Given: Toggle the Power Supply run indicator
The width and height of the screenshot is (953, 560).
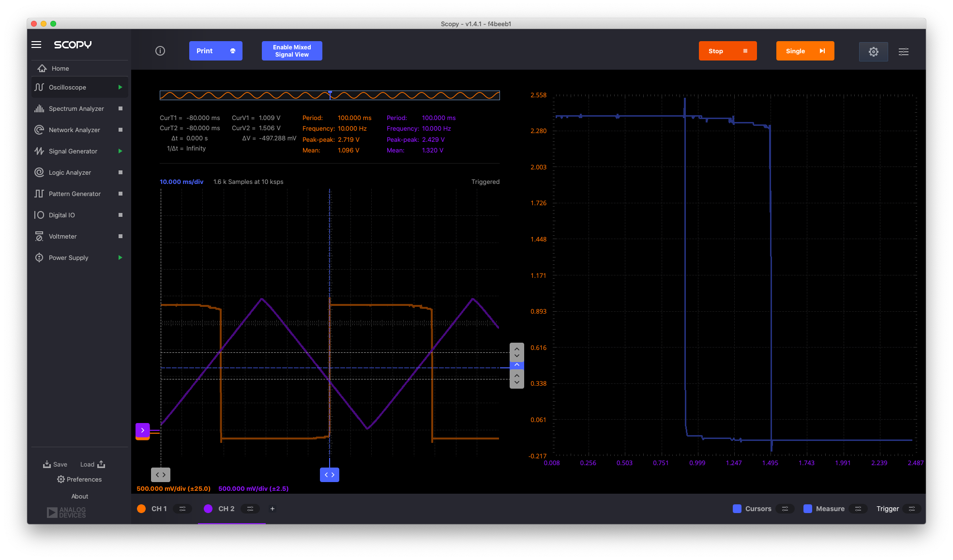Looking at the screenshot, I should (121, 257).
